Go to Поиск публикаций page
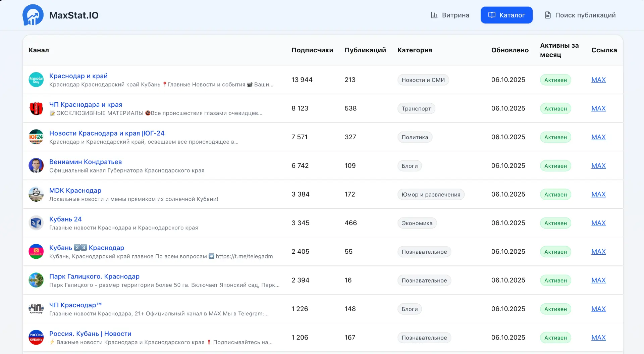This screenshot has height=354, width=644. pos(580,15)
